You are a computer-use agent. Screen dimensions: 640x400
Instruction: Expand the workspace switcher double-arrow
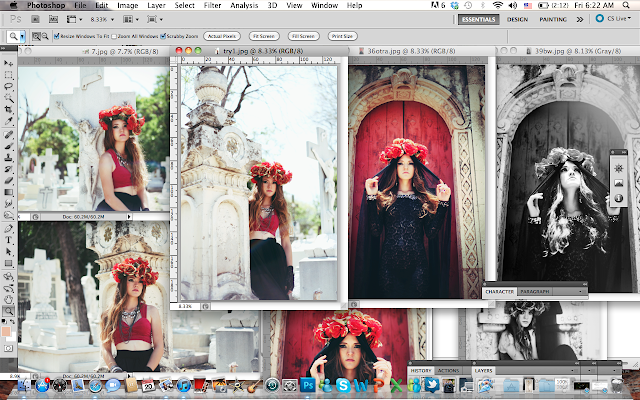coord(578,19)
